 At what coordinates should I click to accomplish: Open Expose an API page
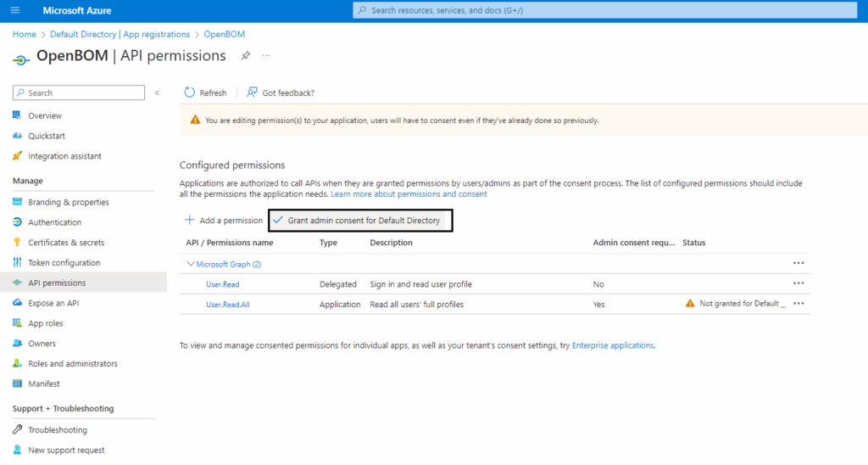coord(53,303)
